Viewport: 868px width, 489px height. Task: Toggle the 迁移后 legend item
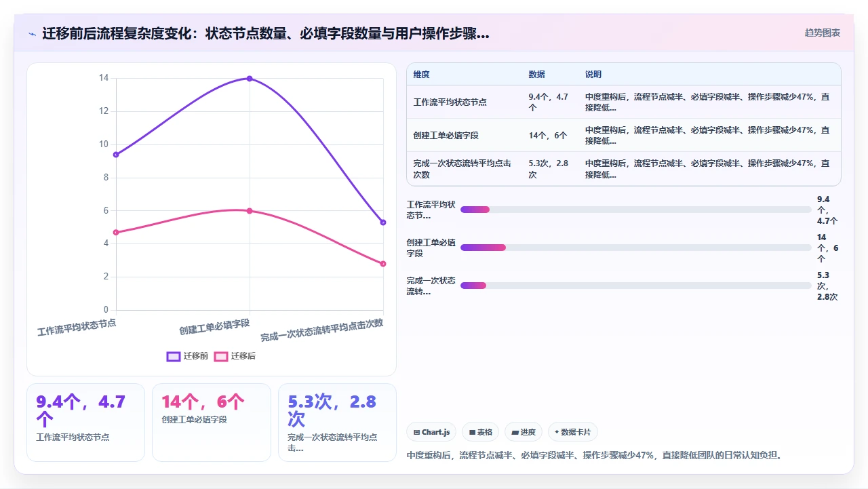[235, 356]
